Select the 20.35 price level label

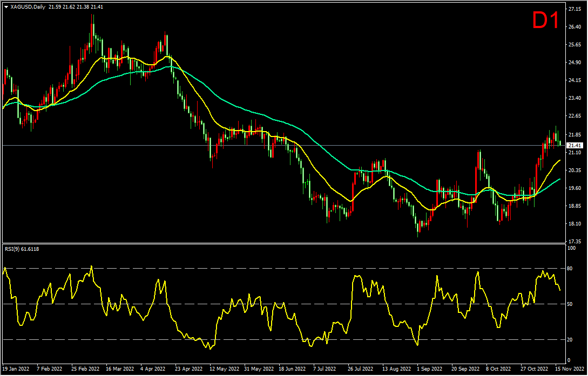pos(575,170)
